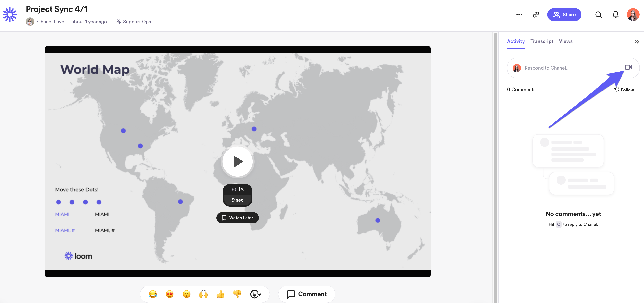Record a video reply with camera icon

click(x=628, y=67)
